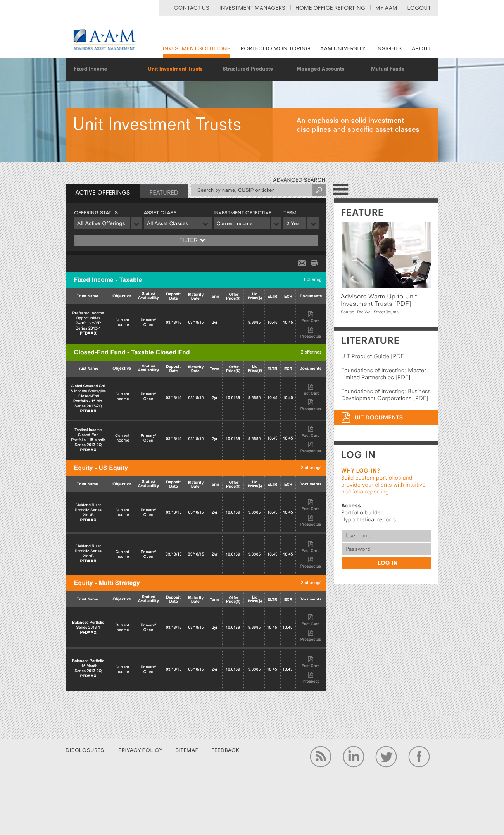Open the Facebook social icon
The image size is (504, 835).
click(419, 756)
